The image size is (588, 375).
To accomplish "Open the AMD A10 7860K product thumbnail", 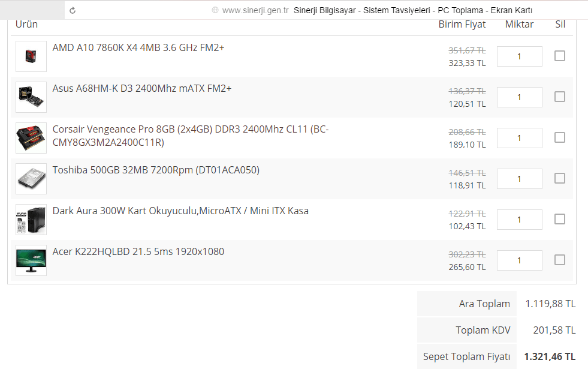I will point(31,56).
